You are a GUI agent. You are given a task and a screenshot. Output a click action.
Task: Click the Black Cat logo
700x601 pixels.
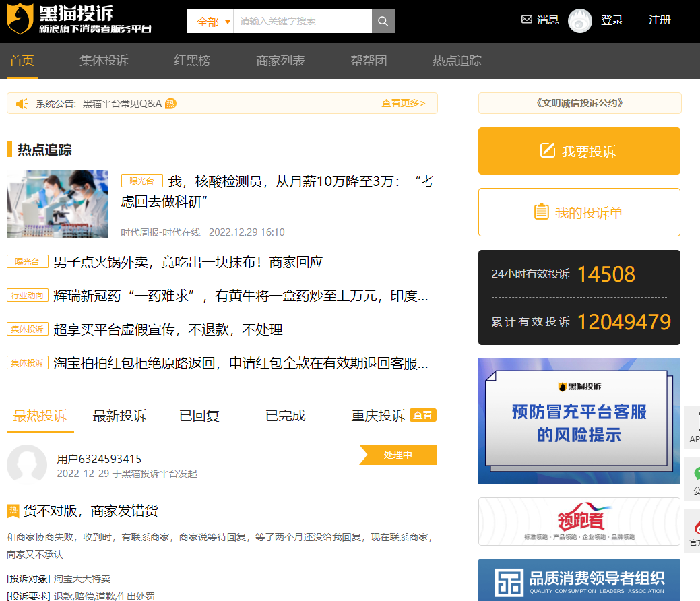[x=79, y=20]
